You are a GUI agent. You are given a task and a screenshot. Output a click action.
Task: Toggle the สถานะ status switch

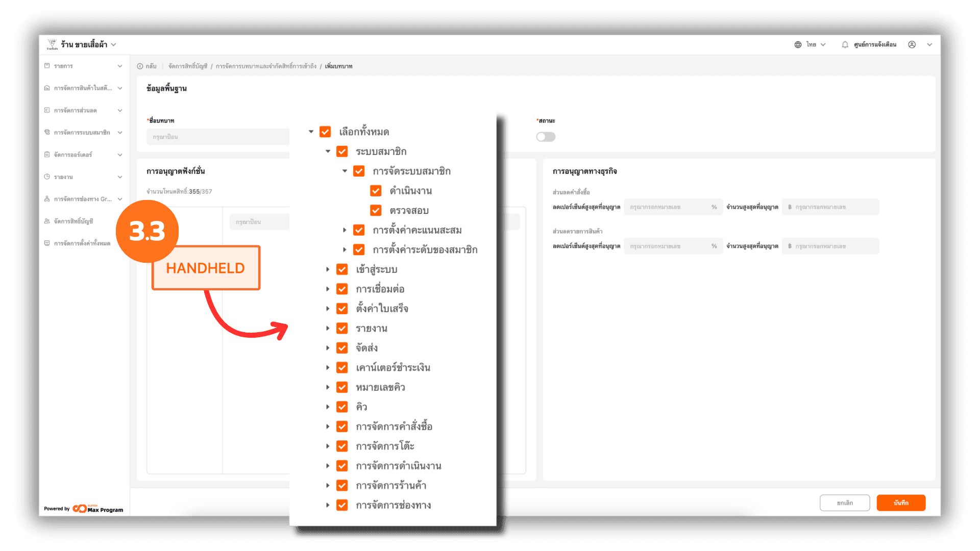tap(546, 137)
